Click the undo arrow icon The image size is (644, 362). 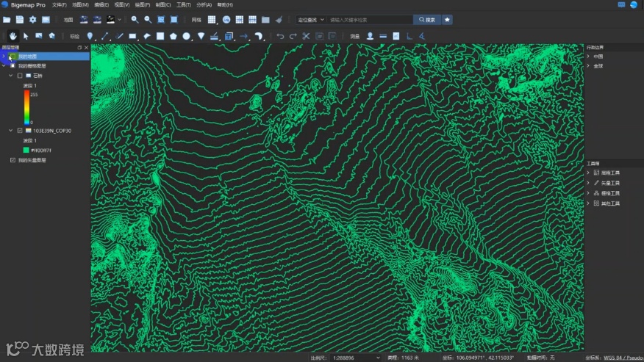tap(280, 35)
